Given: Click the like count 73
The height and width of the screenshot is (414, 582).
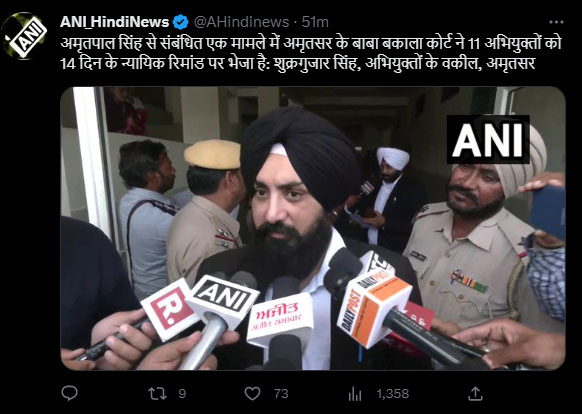Looking at the screenshot, I should 281,394.
